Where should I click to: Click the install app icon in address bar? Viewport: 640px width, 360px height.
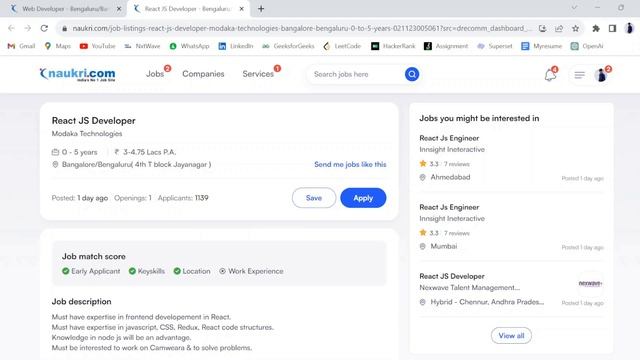[542, 28]
